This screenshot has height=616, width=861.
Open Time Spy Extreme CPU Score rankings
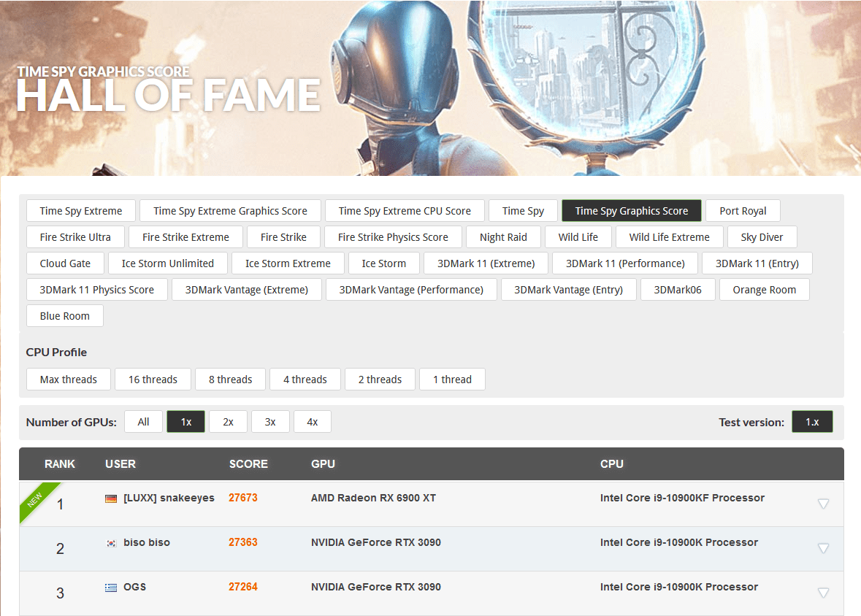[405, 211]
